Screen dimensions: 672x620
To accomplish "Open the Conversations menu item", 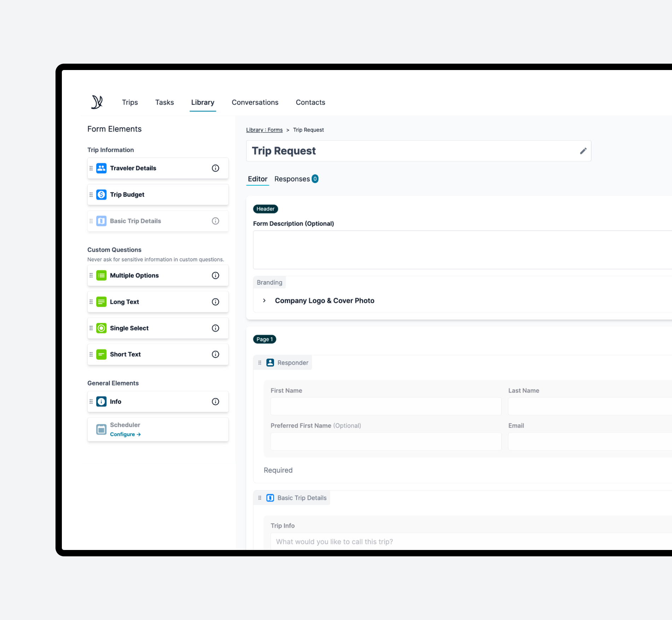I will 255,103.
